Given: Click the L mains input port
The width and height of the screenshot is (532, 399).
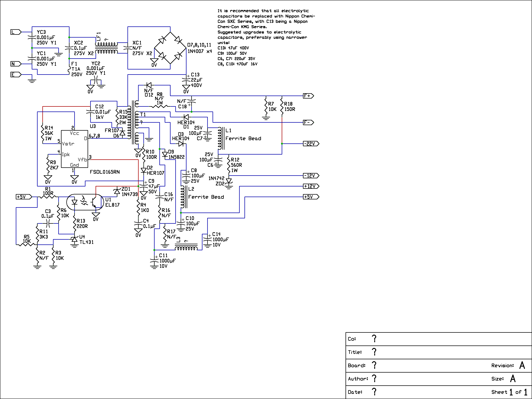Looking at the screenshot, I should point(16,32).
